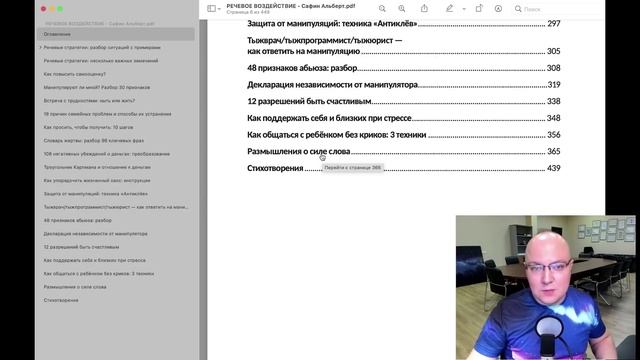Click page number 297 in contents
The width and height of the screenshot is (640, 360).
553,24
